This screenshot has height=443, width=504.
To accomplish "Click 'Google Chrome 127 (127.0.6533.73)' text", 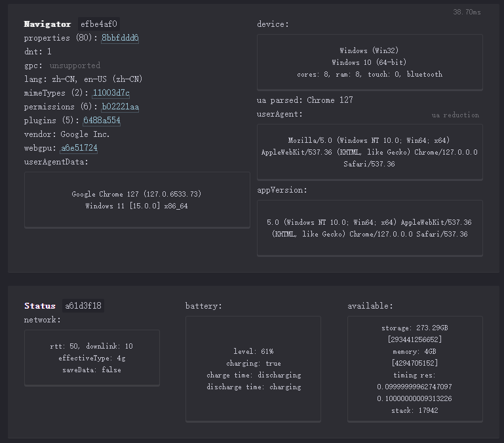I will pos(136,194).
